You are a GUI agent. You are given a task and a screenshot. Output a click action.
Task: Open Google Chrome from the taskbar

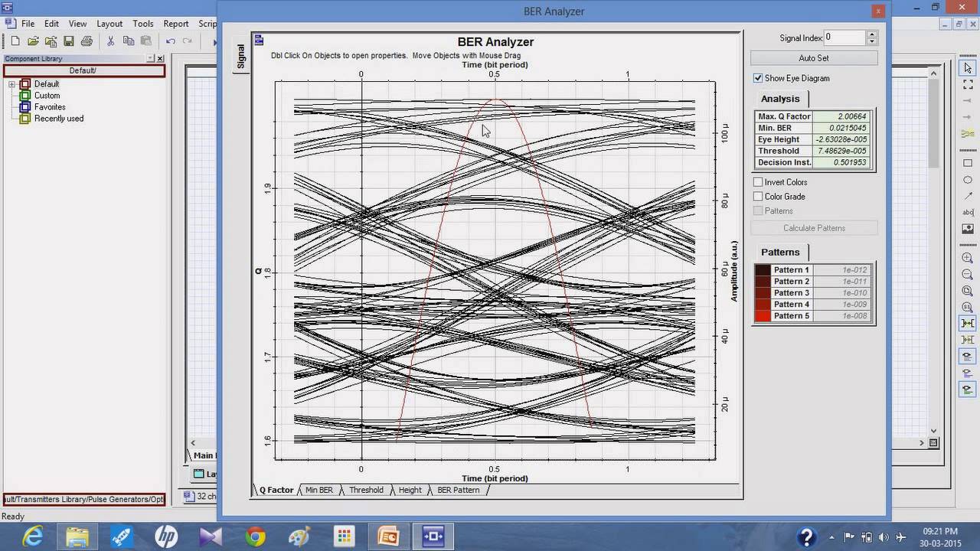[x=255, y=536]
